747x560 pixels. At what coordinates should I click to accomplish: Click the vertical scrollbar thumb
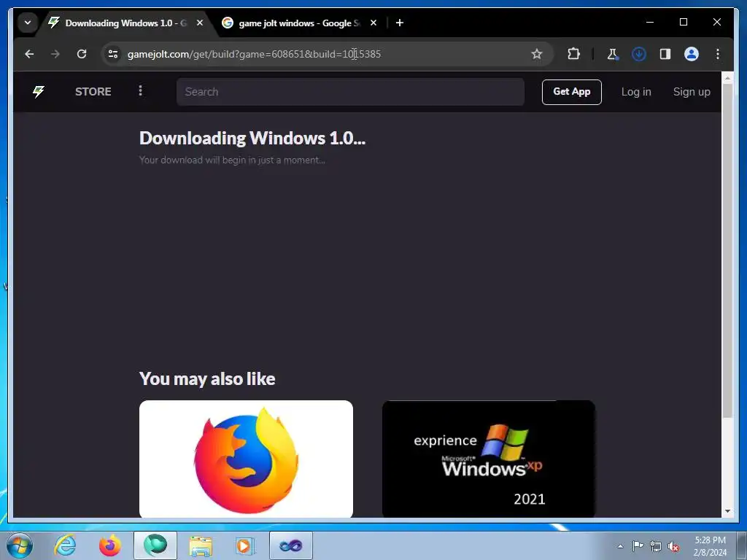pyautogui.click(x=727, y=251)
